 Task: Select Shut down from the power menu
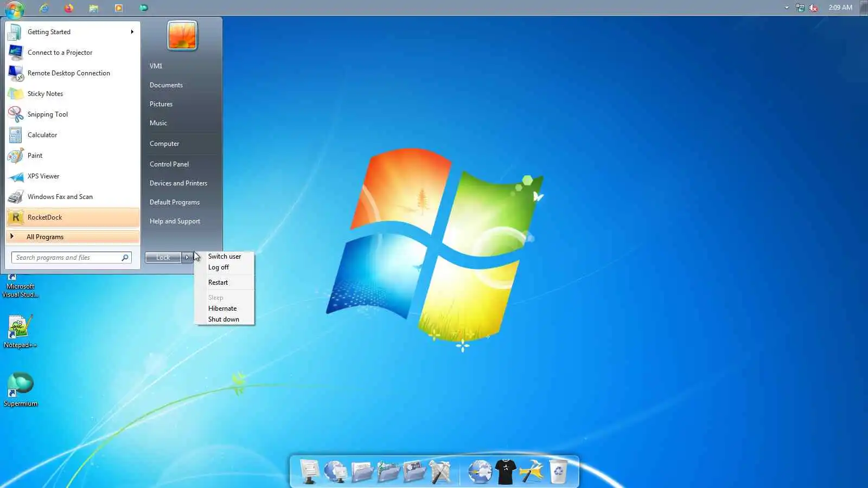(224, 319)
